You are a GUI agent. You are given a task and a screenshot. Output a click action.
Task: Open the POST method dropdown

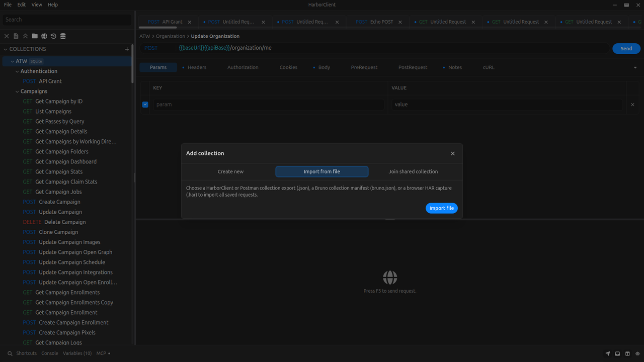pos(157,48)
